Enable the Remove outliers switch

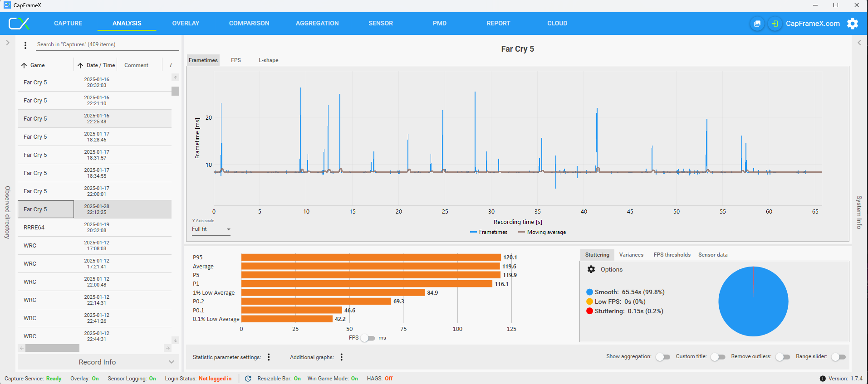coord(782,357)
